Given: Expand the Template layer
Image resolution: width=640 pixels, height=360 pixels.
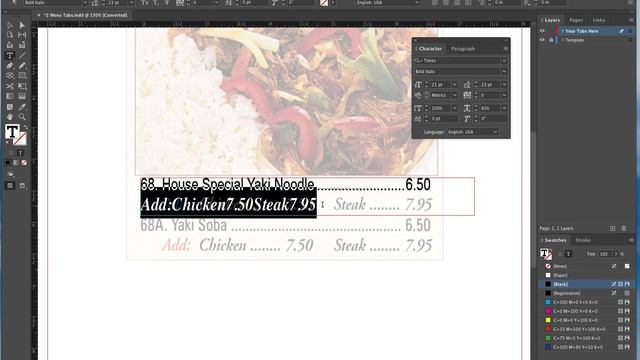Looking at the screenshot, I should click(562, 40).
